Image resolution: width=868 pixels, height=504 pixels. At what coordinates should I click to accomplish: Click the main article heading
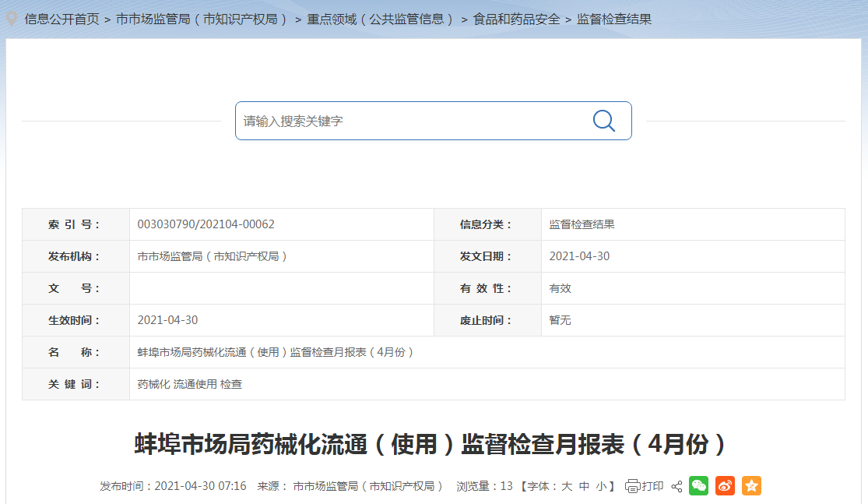[x=430, y=444]
